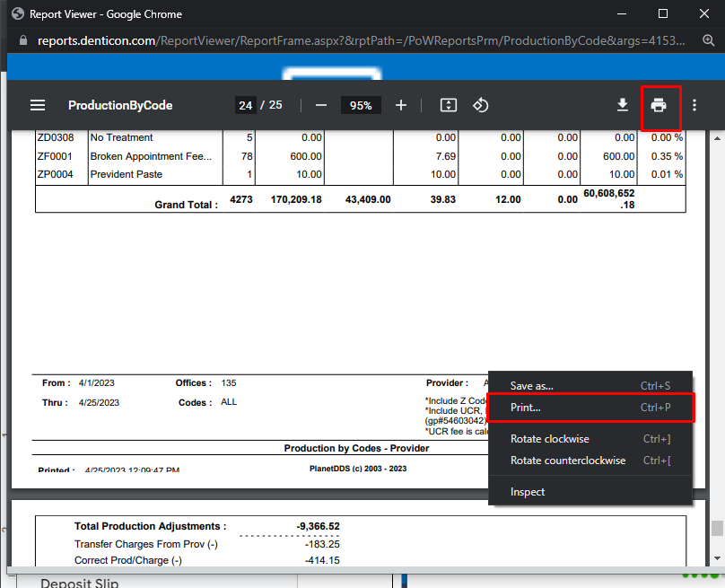
Task: Click the zoom in plus icon
Action: pyautogui.click(x=401, y=105)
